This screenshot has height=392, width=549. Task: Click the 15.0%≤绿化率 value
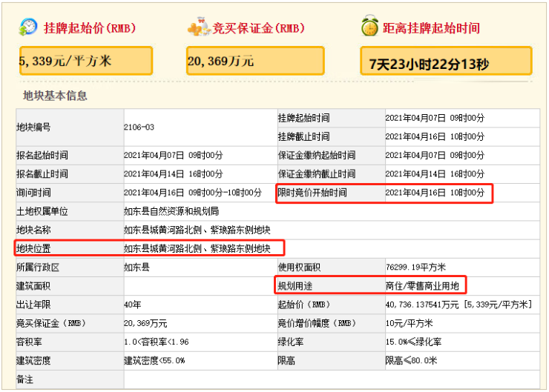[x=413, y=342]
